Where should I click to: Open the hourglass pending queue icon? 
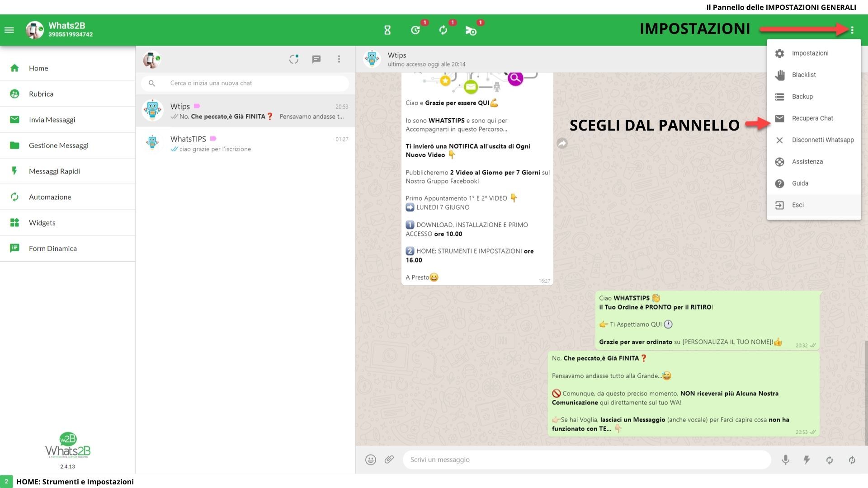click(387, 30)
